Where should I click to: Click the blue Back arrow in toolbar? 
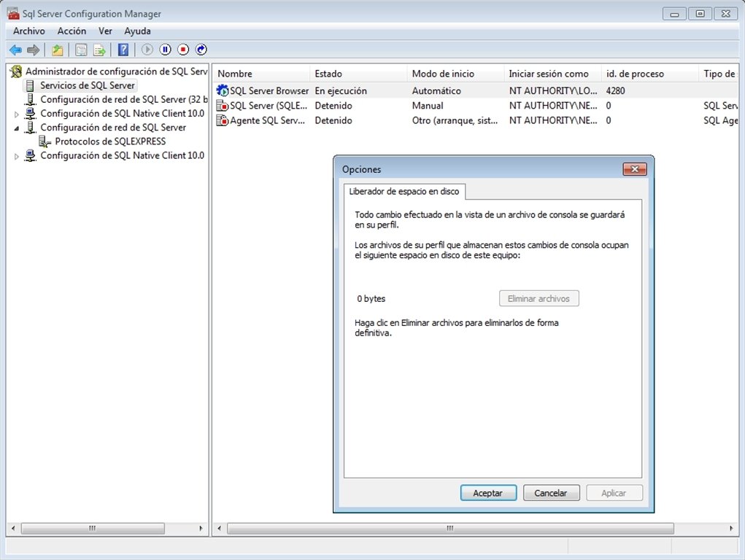point(15,50)
